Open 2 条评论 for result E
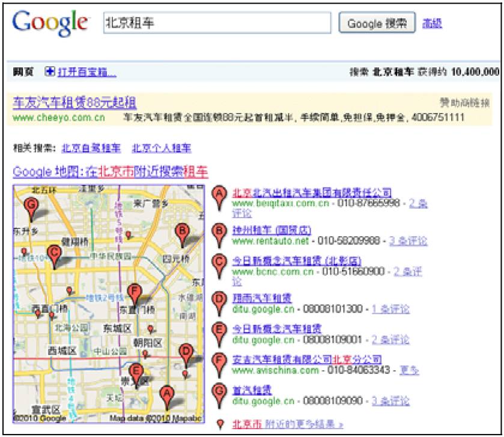 point(390,340)
